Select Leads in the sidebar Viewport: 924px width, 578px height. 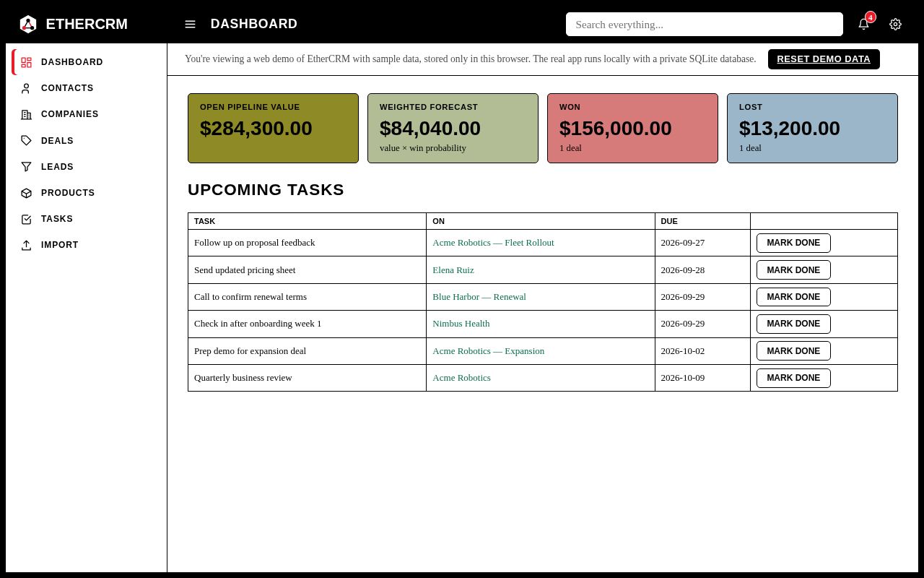[x=87, y=167]
